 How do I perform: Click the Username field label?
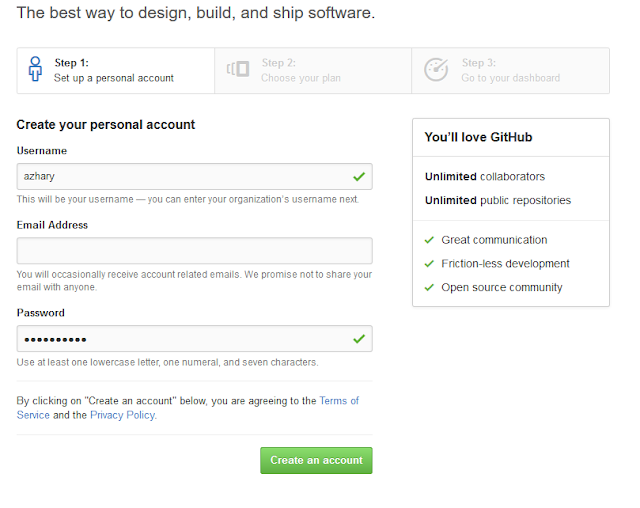[42, 151]
